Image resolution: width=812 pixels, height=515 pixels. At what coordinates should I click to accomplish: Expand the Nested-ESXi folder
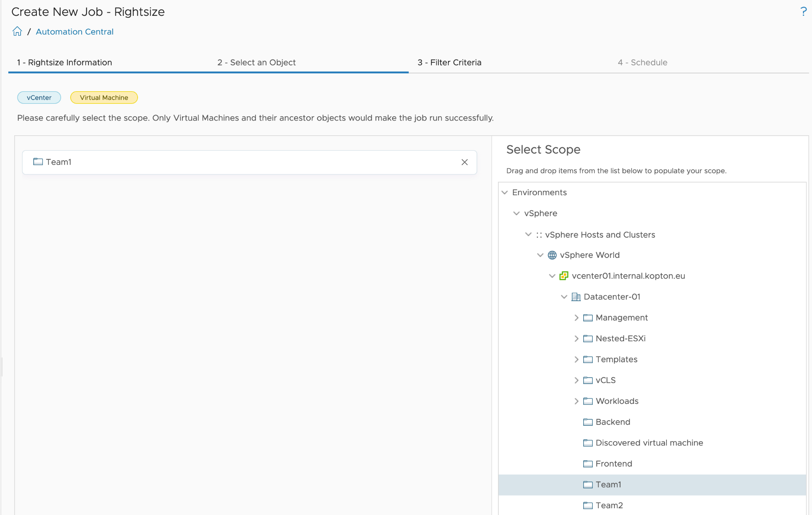(576, 338)
